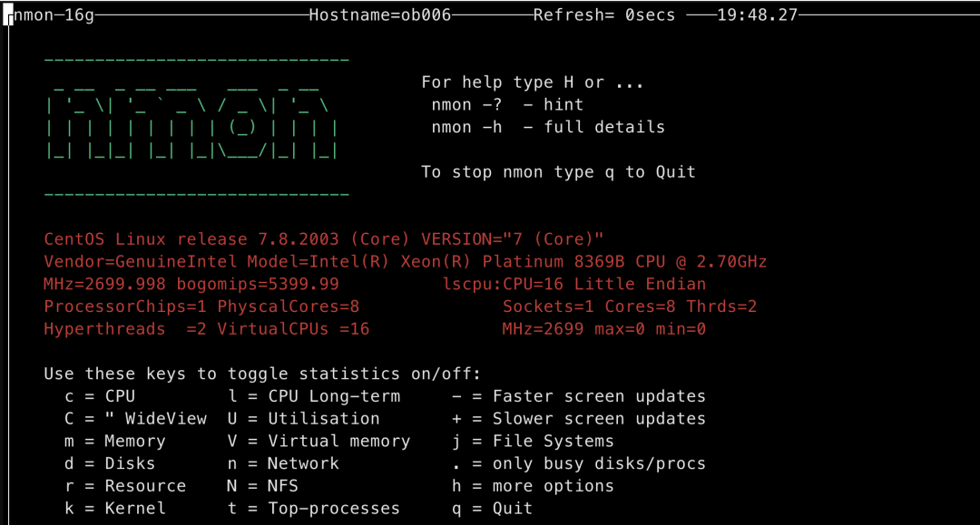
Task: Click the 'CentOS Linux release 7.8.2003' line
Action: 324,239
